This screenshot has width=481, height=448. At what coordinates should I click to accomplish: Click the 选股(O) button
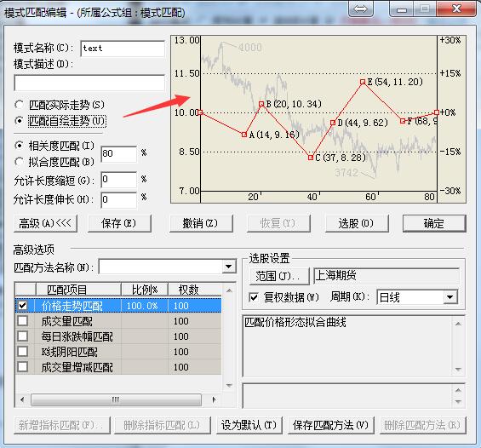coord(357,223)
